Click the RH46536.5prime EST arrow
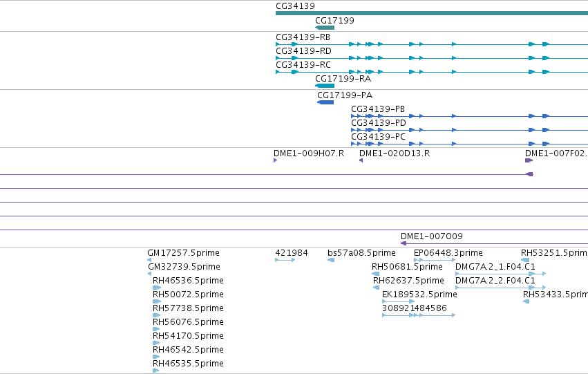Viewport: 588px width, 374px height. (x=157, y=288)
